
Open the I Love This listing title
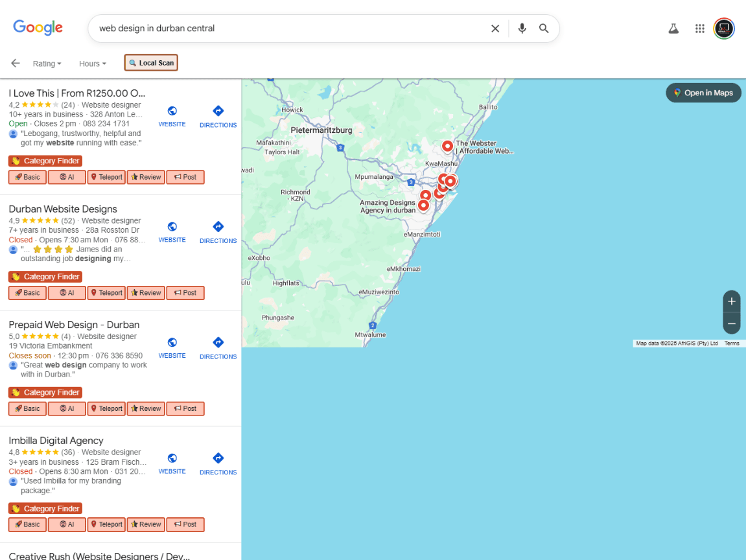click(x=77, y=93)
